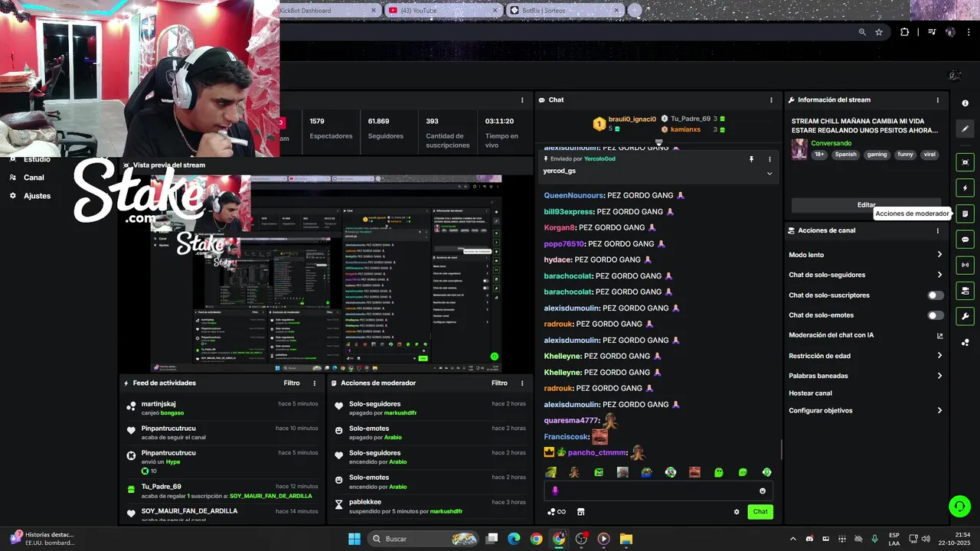Enable Chat de solo-emotes switch
The image size is (980, 551).
pyautogui.click(x=936, y=315)
